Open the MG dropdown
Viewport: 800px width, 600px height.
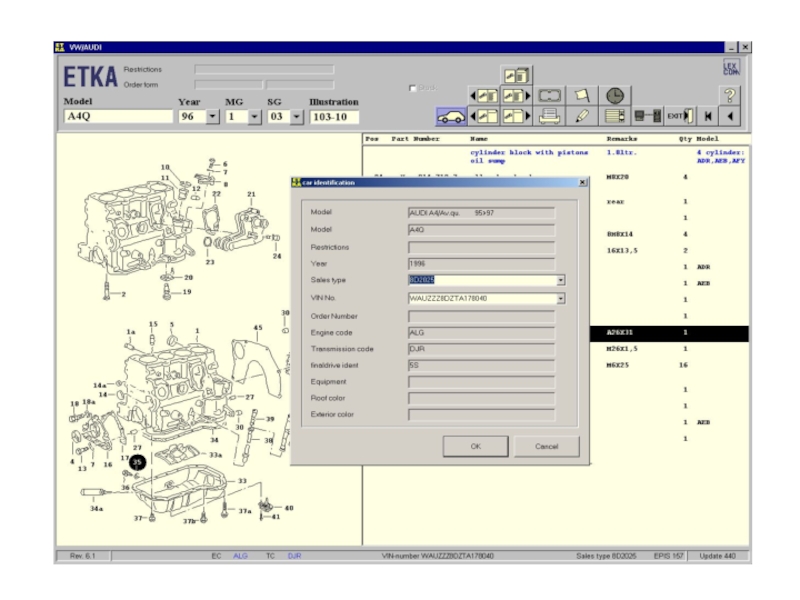point(255,117)
